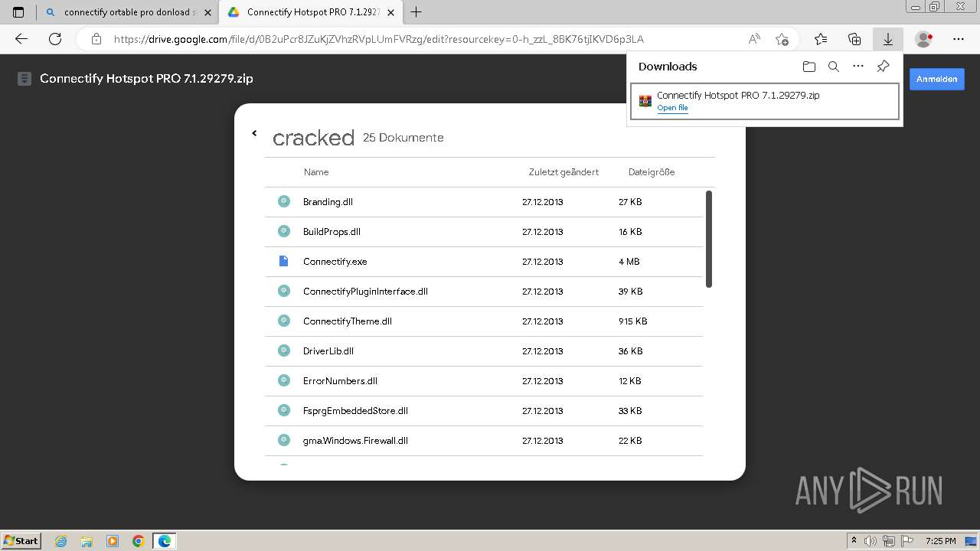The width and height of the screenshot is (980, 551).
Task: Open FsprgEmbeddedStore.dll entry
Action: coord(483,411)
